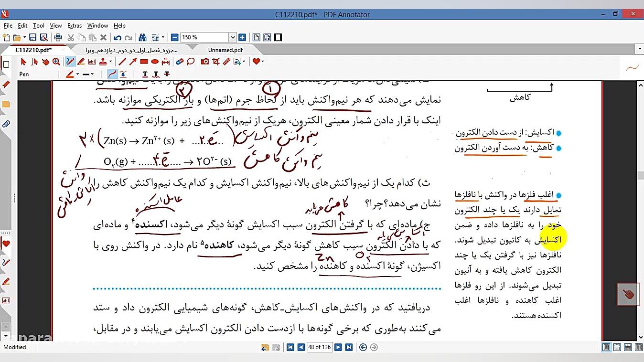This screenshot has height=362, width=644.
Task: Select the Measure distance tool
Action: tap(166, 62)
